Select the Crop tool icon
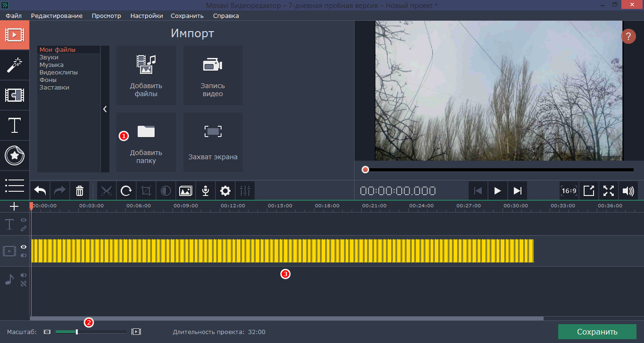Image resolution: width=644 pixels, height=343 pixels. click(146, 191)
